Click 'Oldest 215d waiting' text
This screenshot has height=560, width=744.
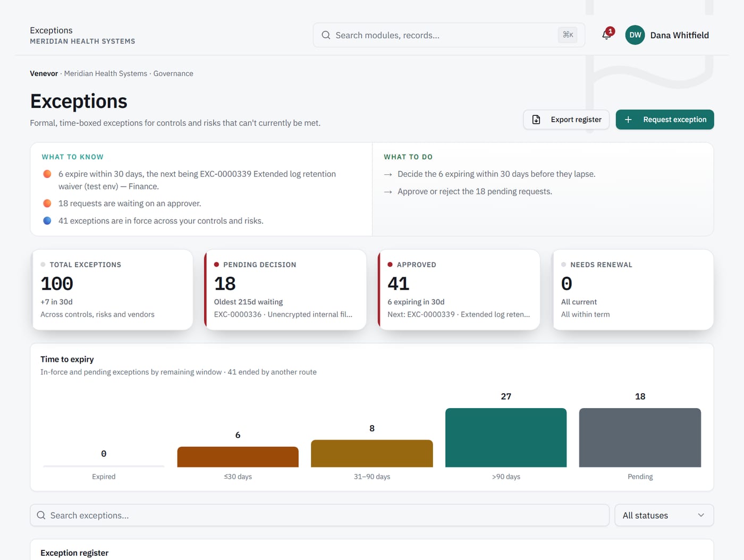coord(248,302)
